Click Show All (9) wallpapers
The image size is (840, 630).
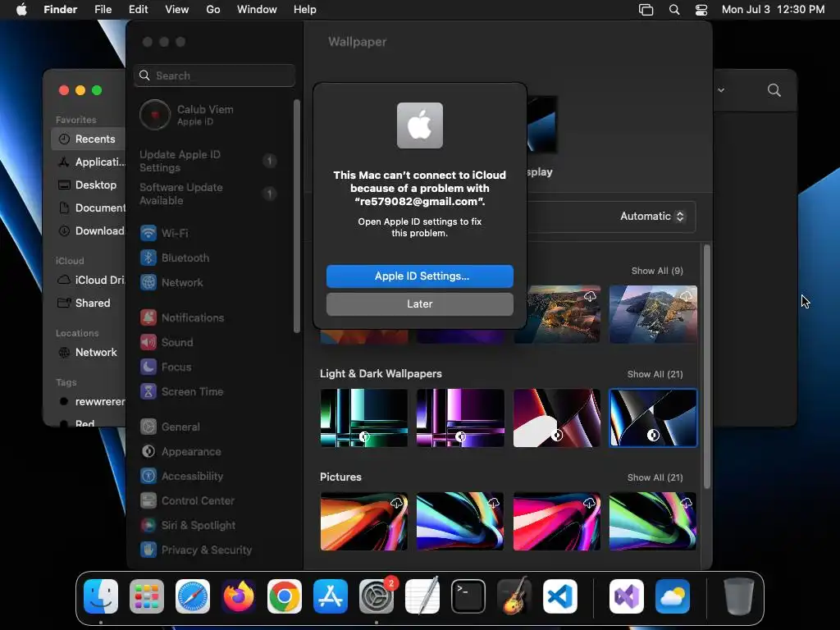(x=657, y=271)
